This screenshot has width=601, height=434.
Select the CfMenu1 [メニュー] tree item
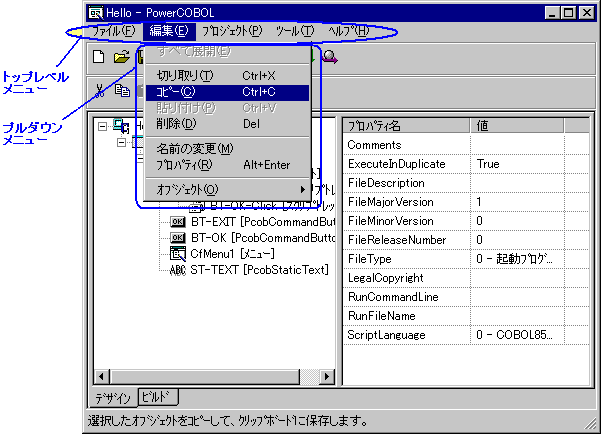(x=232, y=254)
